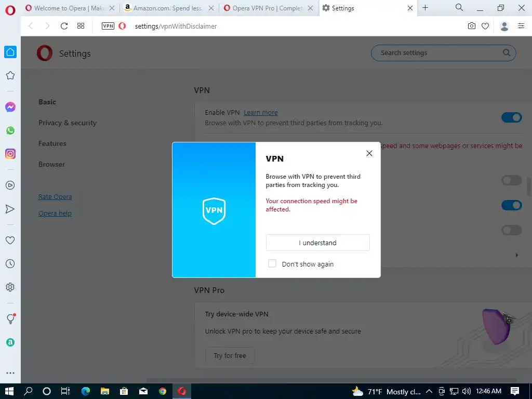The width and height of the screenshot is (532, 399).
Task: Open File Explorer from taskbar
Action: coord(105,391)
